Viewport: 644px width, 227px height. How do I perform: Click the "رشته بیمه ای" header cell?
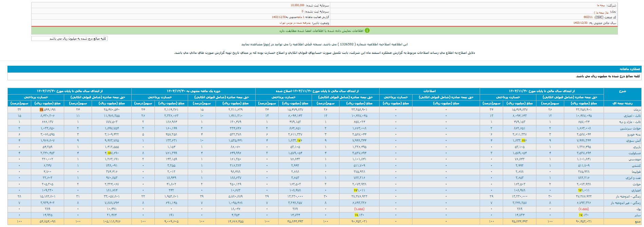(623, 103)
